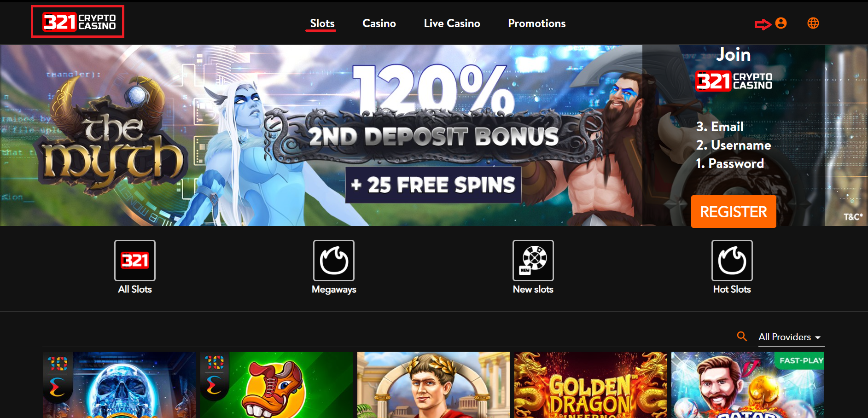This screenshot has width=868, height=418.
Task: Open the Hot Slots flame icon
Action: (x=732, y=261)
